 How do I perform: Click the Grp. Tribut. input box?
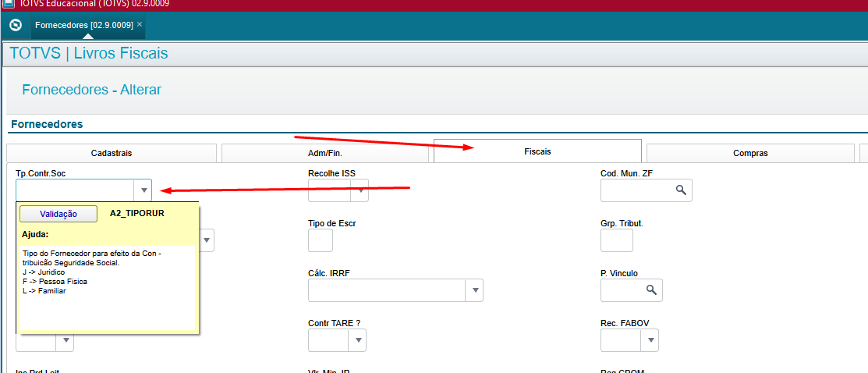[x=617, y=240]
